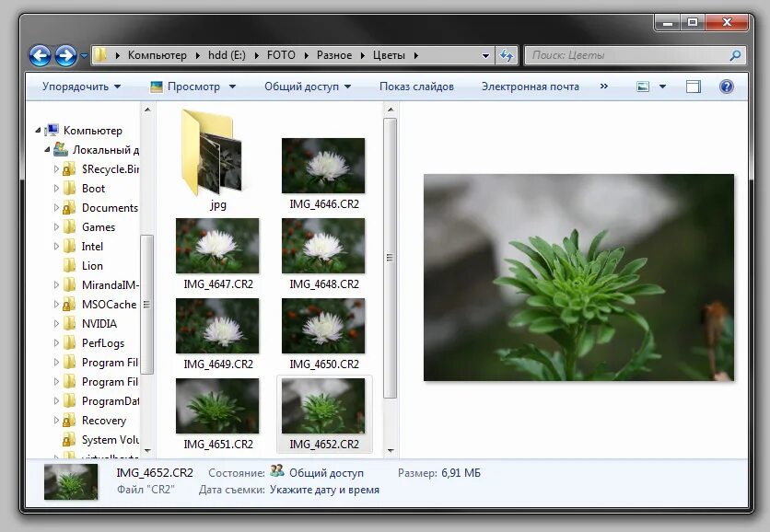Click the MirandaIM folder icon in tree
770x532 pixels.
pyautogui.click(x=69, y=284)
